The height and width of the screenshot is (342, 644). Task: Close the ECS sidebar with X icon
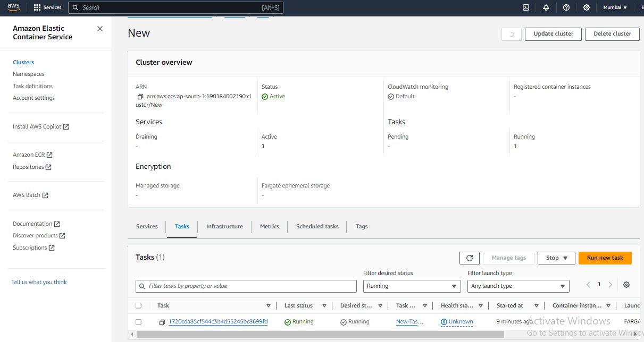tap(100, 29)
